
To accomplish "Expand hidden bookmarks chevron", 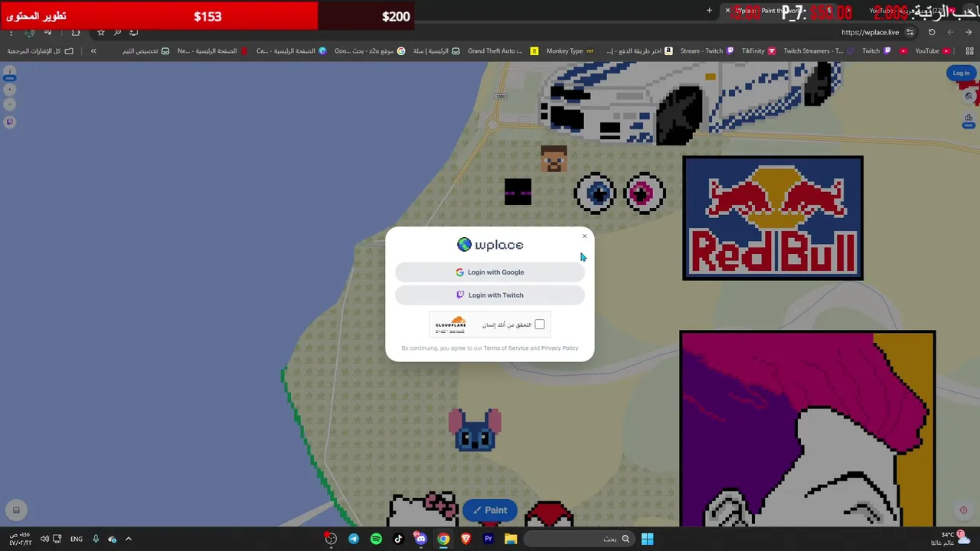I will point(93,51).
